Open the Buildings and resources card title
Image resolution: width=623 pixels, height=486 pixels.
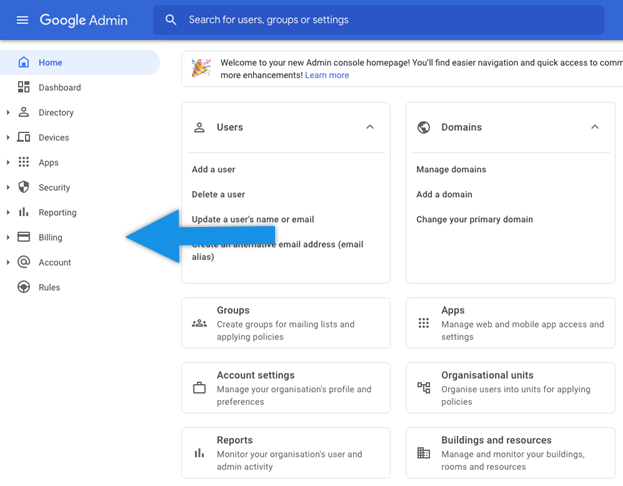496,440
